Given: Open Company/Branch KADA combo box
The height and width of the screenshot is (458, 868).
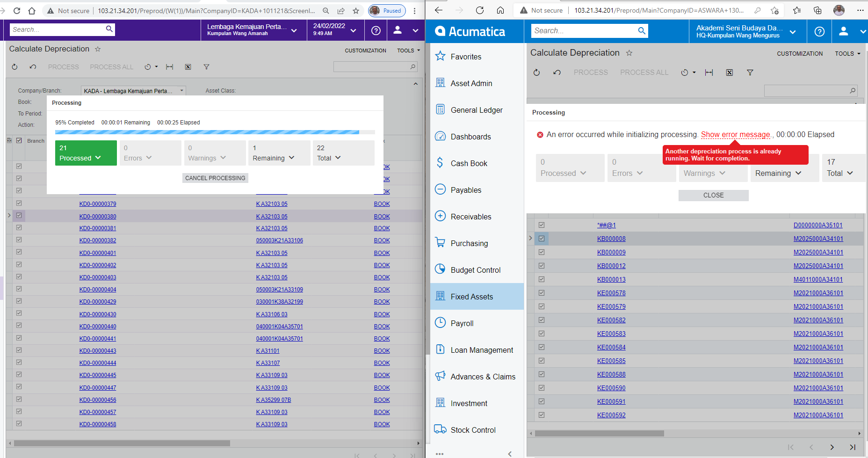Looking at the screenshot, I should coord(133,91).
